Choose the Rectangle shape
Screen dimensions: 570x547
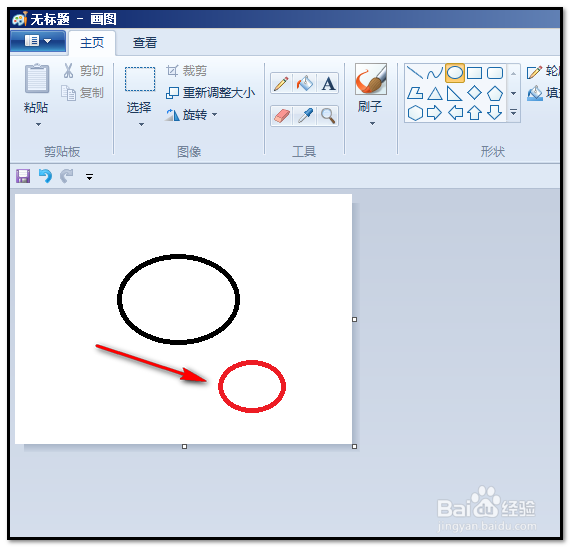point(474,73)
